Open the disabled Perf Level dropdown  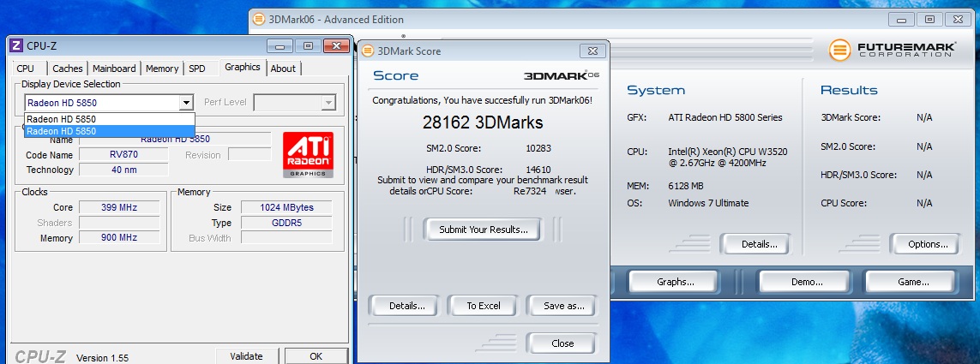pyautogui.click(x=294, y=103)
